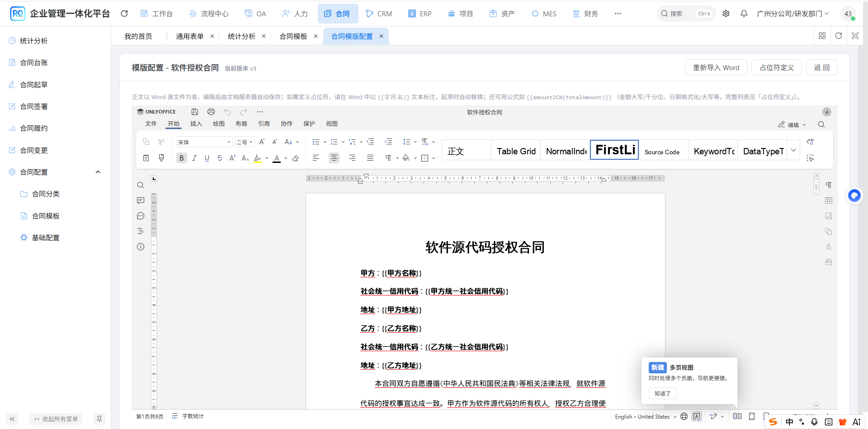Viewport: 868px width, 429px height.
Task: Open the 插入 ribbon tab
Action: coord(196,124)
